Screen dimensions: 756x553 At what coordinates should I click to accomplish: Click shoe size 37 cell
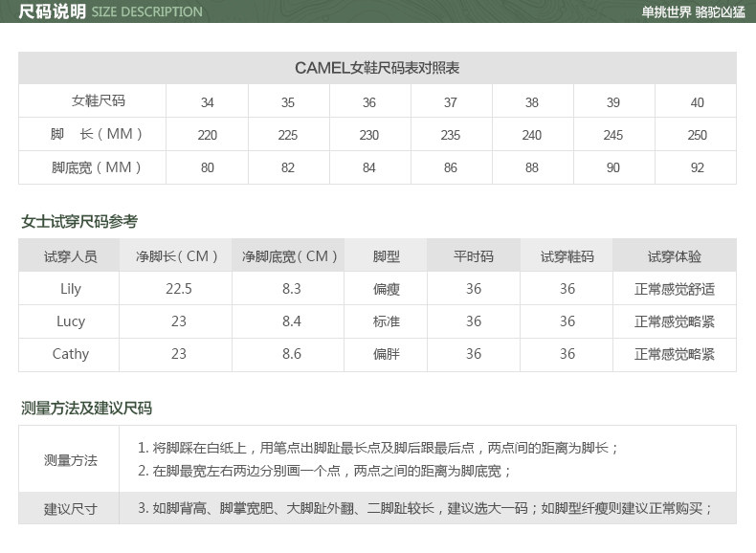pos(451,102)
